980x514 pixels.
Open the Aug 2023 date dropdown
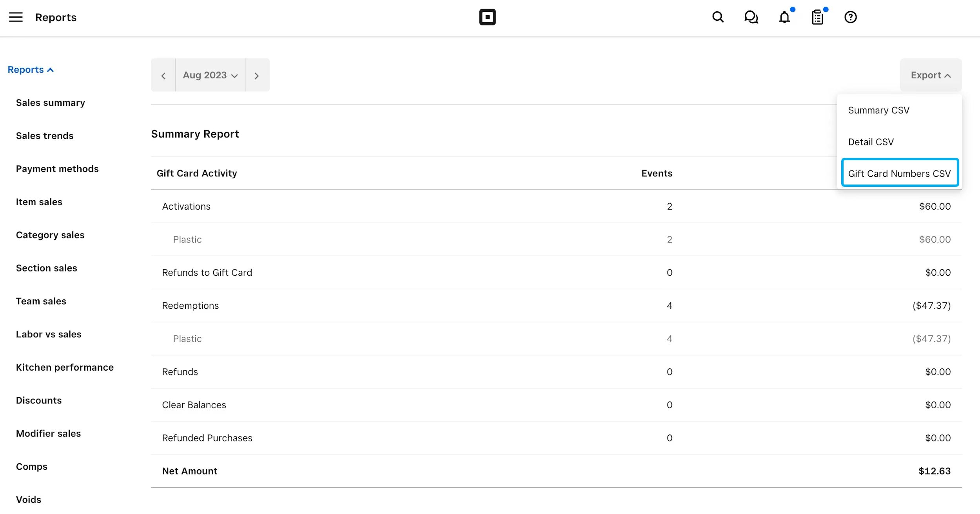(211, 75)
